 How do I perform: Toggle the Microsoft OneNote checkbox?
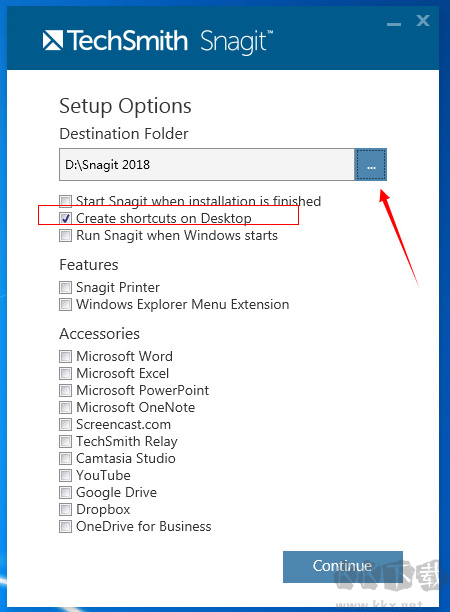[66, 407]
